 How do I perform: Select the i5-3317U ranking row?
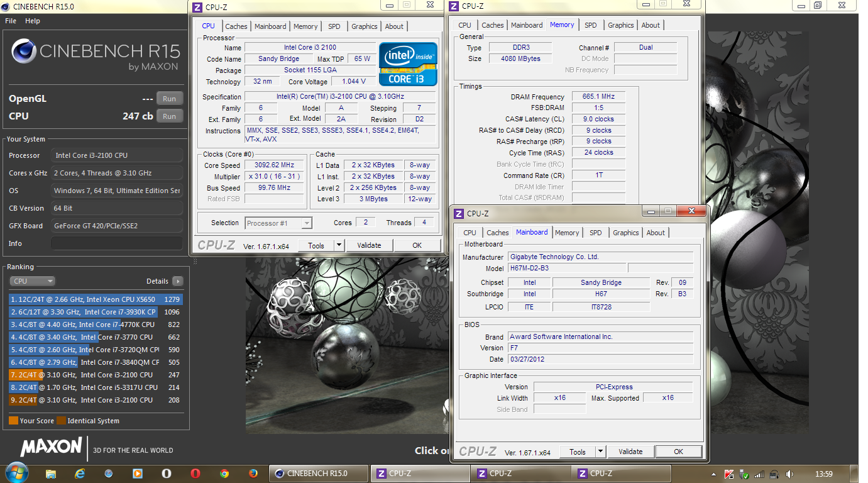96,387
